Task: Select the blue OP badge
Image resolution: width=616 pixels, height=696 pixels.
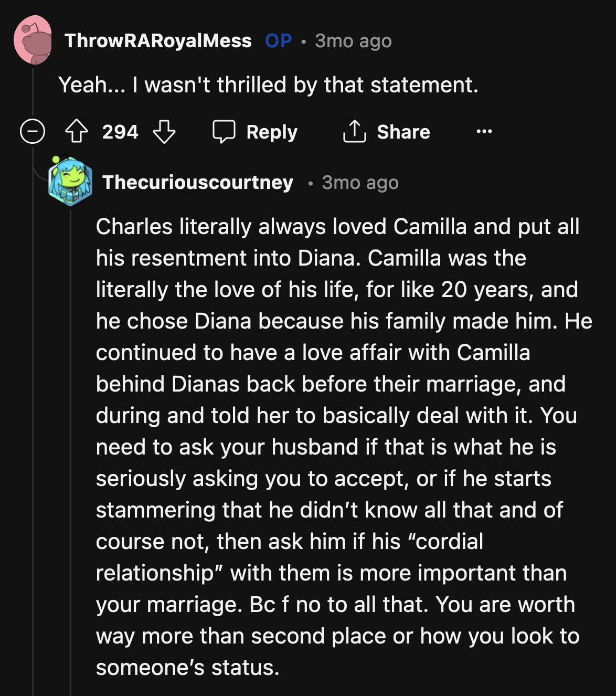Action: [278, 41]
